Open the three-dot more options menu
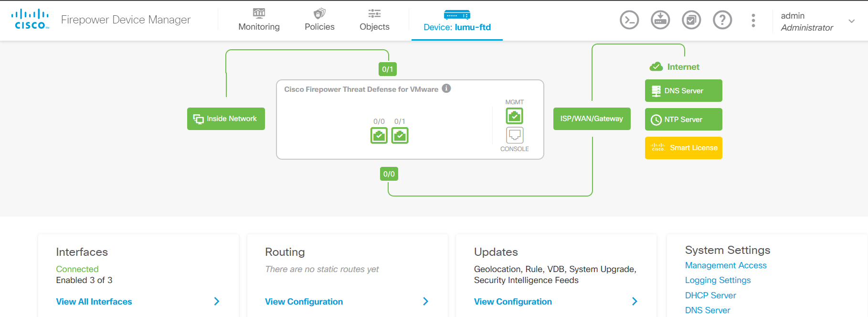The height and width of the screenshot is (317, 868). [753, 20]
